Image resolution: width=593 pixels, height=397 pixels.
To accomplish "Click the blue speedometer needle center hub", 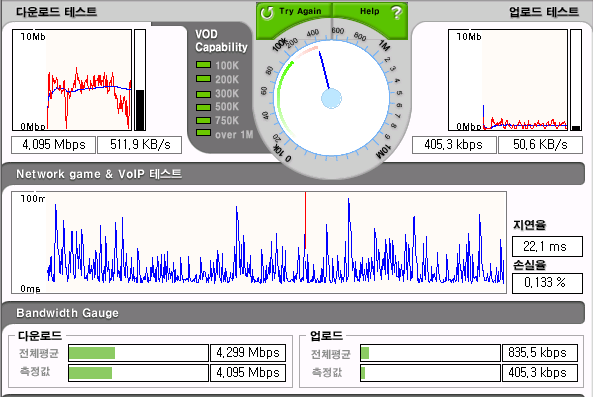I will tap(331, 99).
